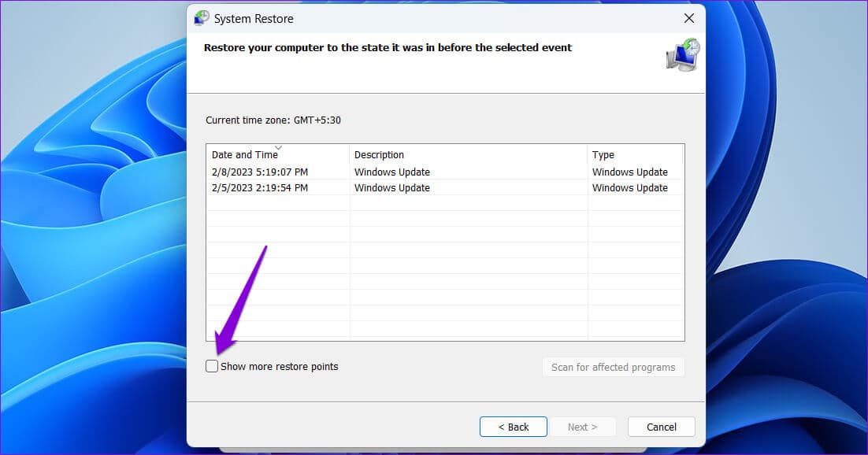Click Windows Update type cell in 2/5/2023 row
The image size is (868, 455).
[630, 187]
